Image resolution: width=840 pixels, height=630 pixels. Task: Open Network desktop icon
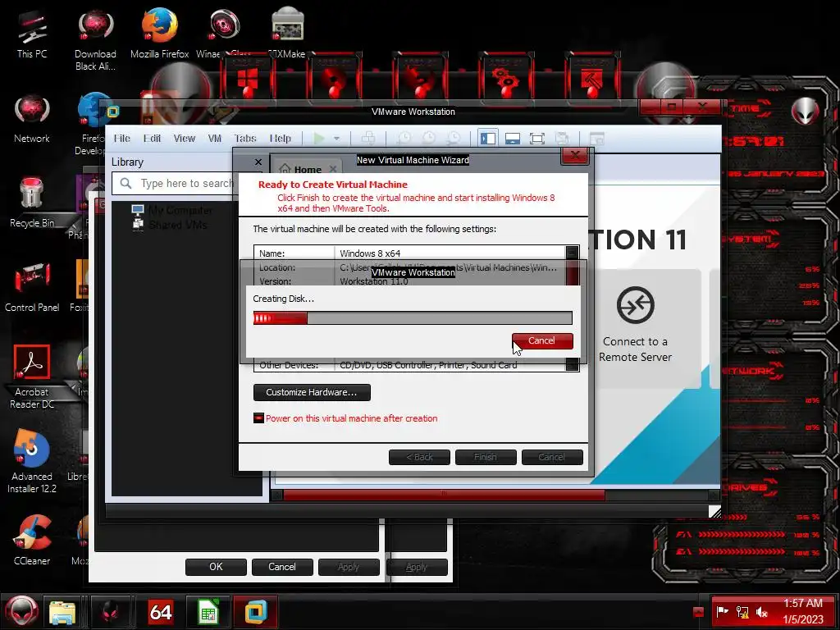tap(32, 119)
